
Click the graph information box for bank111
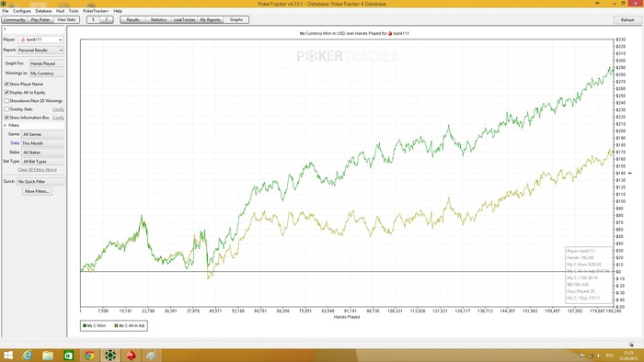(589, 275)
